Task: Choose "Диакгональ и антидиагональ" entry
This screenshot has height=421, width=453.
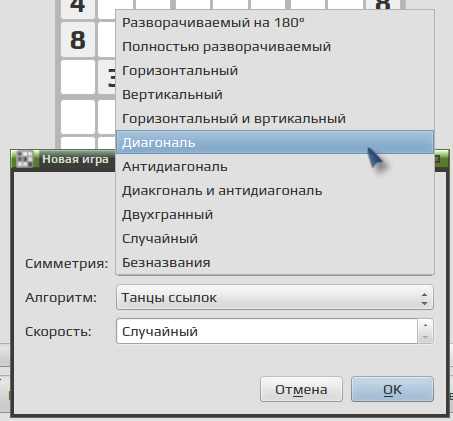Action: click(275, 191)
